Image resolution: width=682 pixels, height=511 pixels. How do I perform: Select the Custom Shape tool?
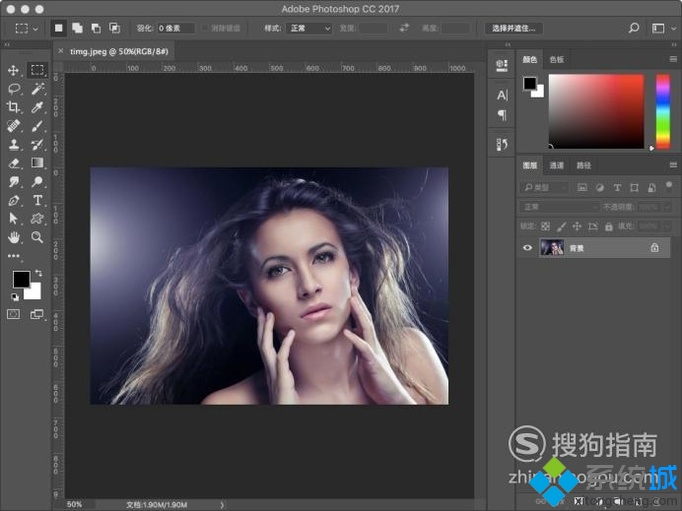pos(37,218)
